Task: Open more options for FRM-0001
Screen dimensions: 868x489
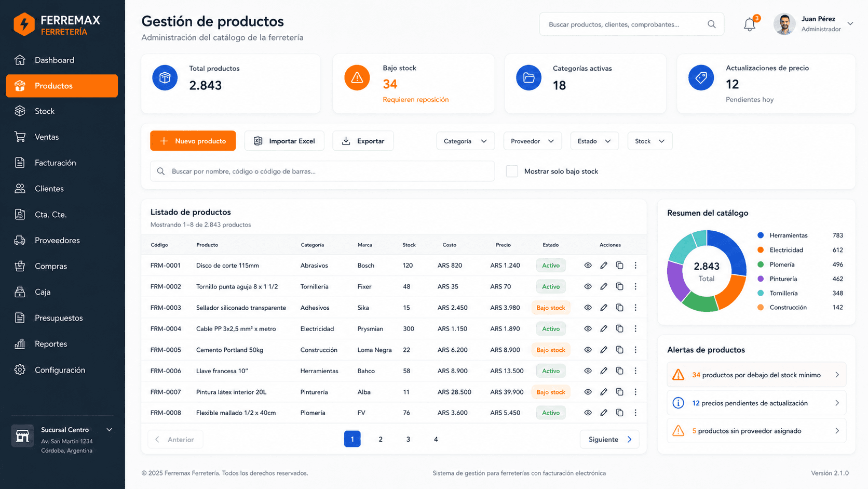Action: click(x=635, y=266)
